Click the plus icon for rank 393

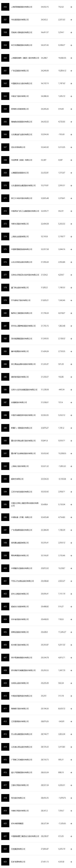(x=71, y=479)
